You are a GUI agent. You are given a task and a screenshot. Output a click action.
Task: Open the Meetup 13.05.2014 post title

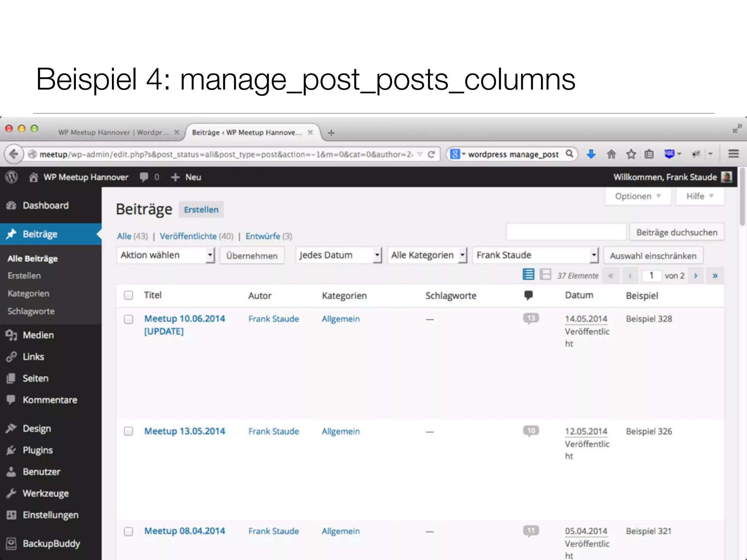(x=185, y=431)
